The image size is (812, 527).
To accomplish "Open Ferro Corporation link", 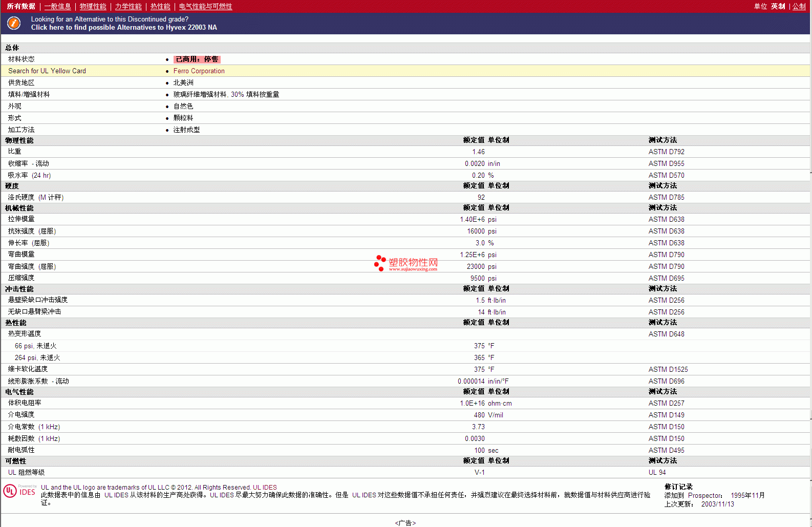I will tap(199, 71).
